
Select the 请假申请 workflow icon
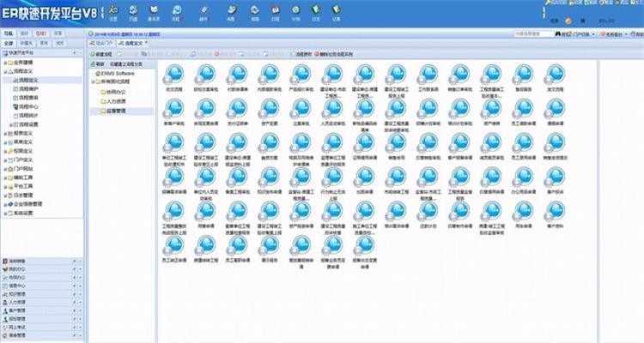555,109
